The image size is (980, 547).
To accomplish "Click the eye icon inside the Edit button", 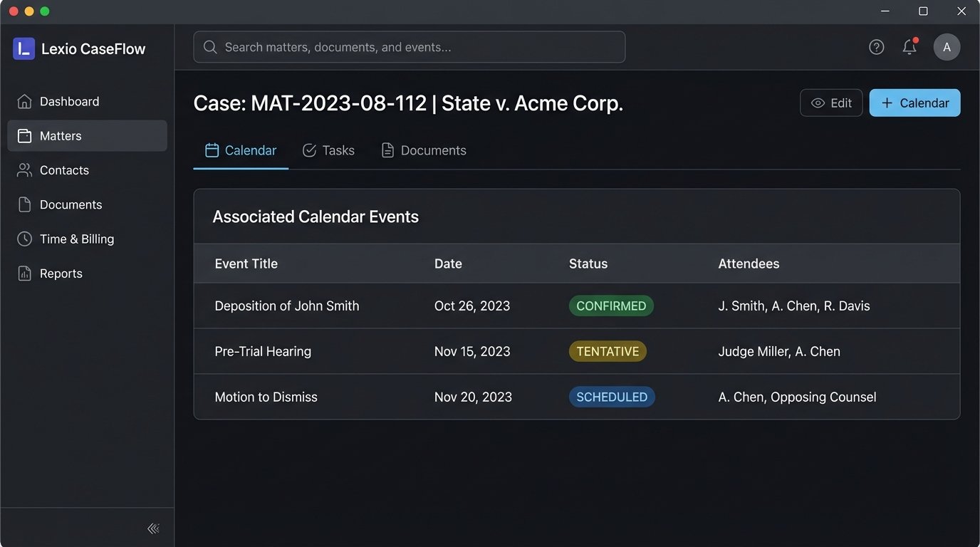I will point(817,103).
